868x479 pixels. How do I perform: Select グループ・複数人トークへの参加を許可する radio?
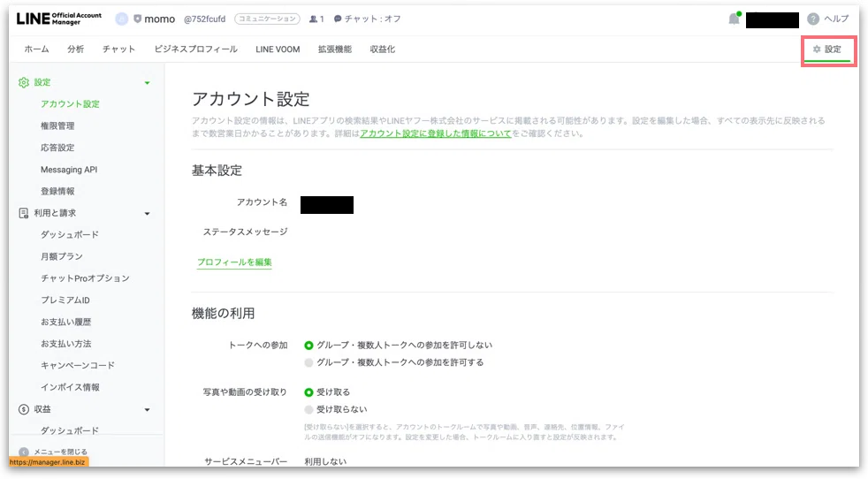[308, 362]
